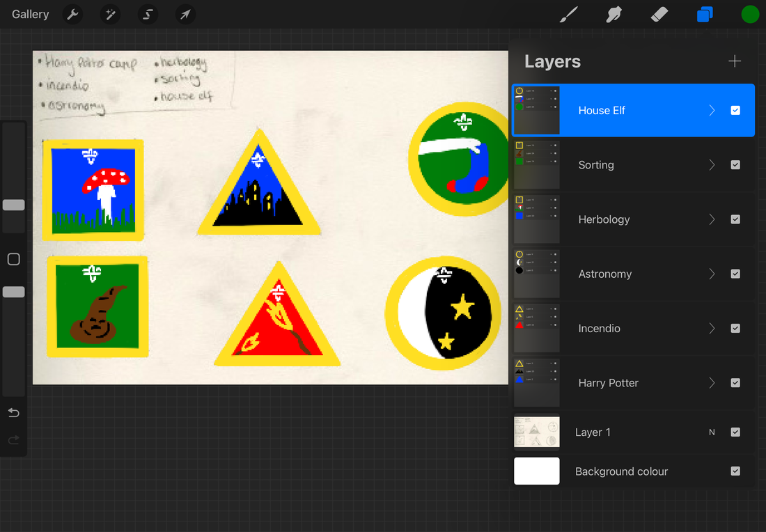Hide the Harry Potter layer group

coord(735,383)
